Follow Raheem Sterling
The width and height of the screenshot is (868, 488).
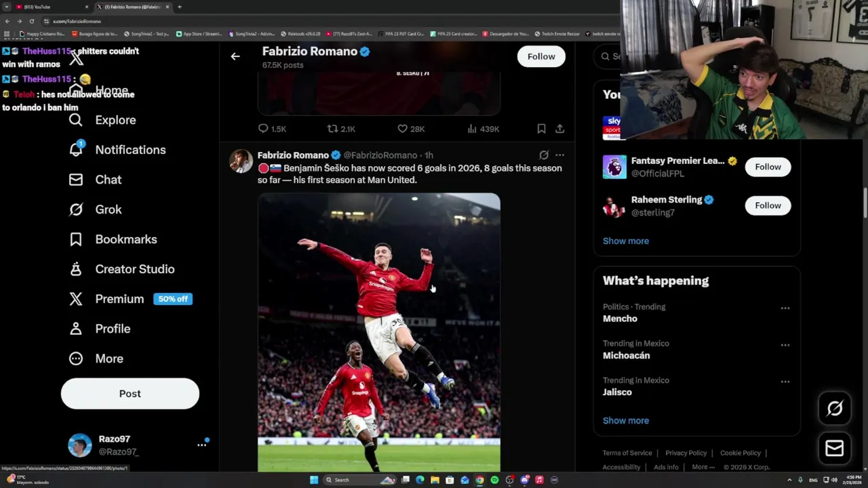(x=768, y=205)
